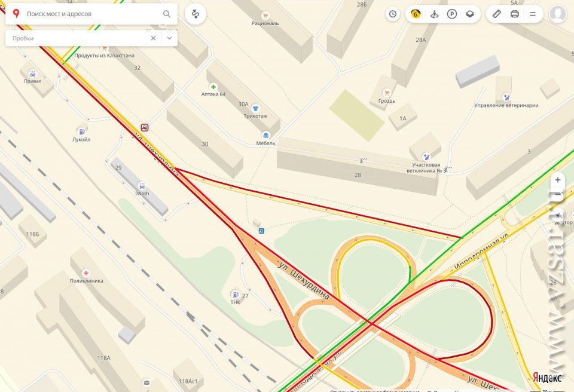Open the user profile avatar

(x=558, y=14)
